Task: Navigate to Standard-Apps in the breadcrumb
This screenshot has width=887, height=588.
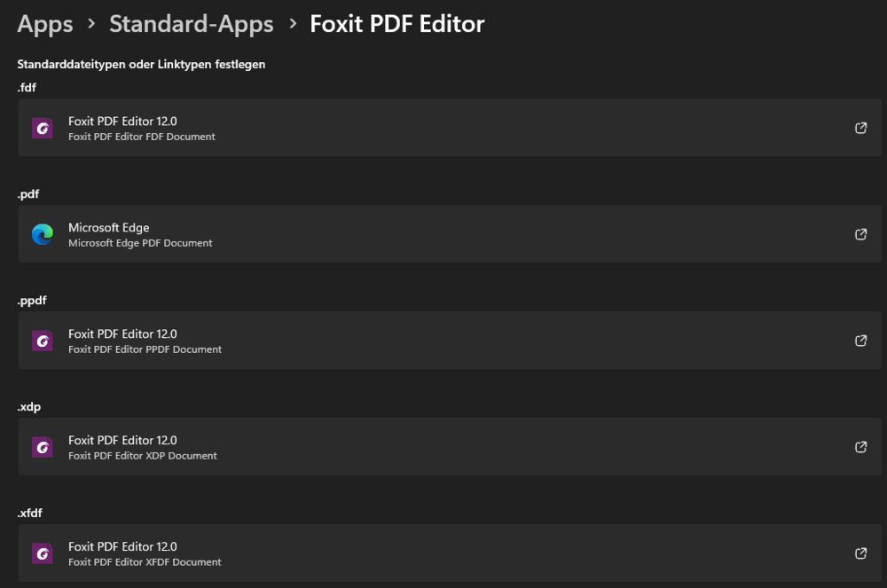Action: pos(191,24)
